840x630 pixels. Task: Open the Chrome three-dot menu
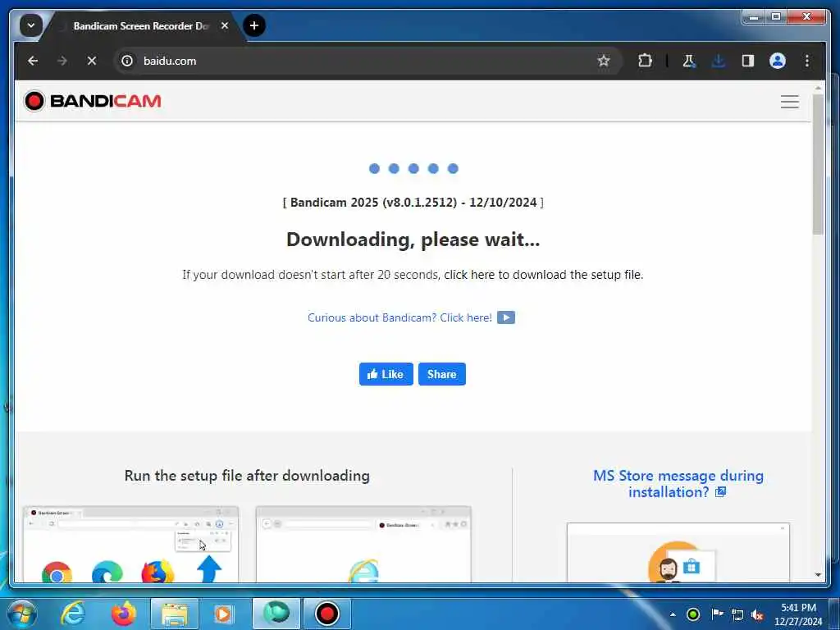click(x=807, y=61)
